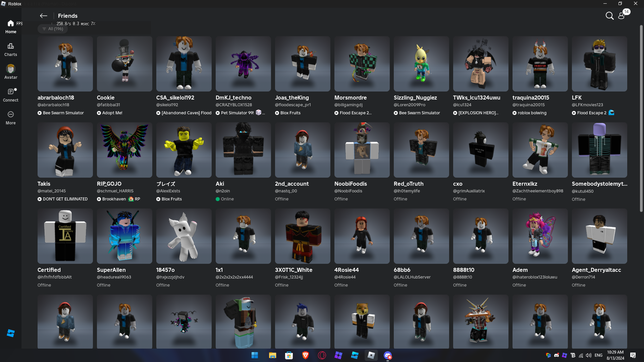
Task: Open Windows Start button on taskbar
Action: click(x=255, y=355)
